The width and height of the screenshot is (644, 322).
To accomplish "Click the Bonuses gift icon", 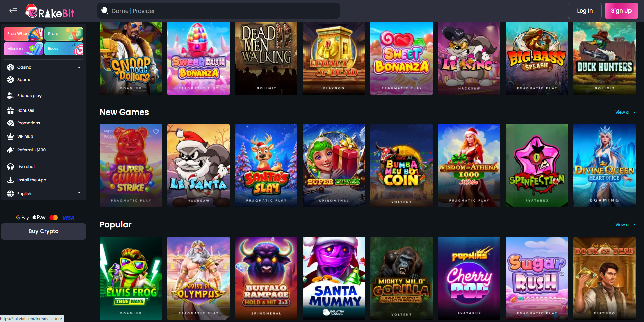I will 10,110.
